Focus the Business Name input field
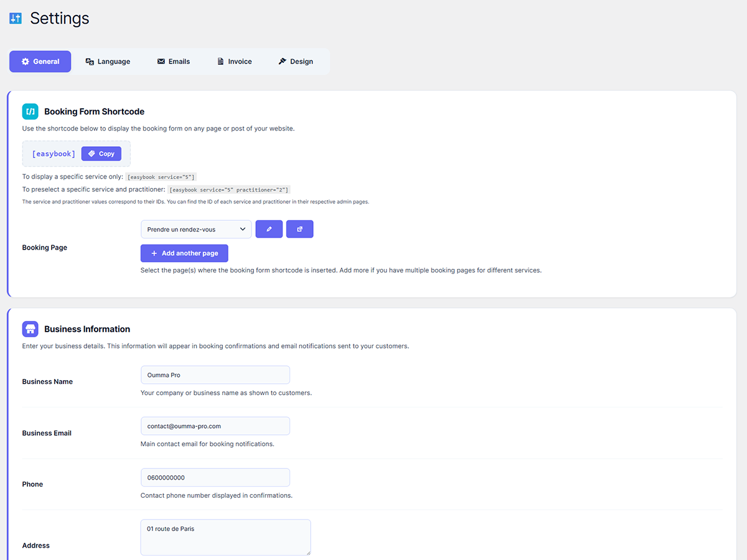This screenshot has width=747, height=560. click(215, 375)
